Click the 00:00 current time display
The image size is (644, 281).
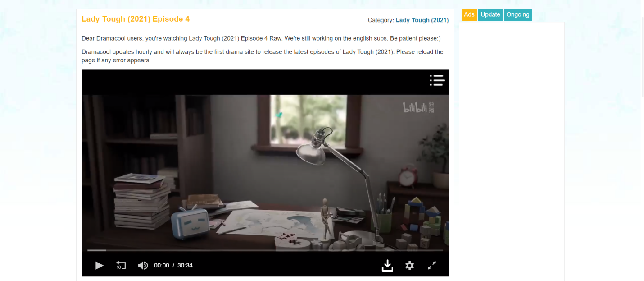162,266
